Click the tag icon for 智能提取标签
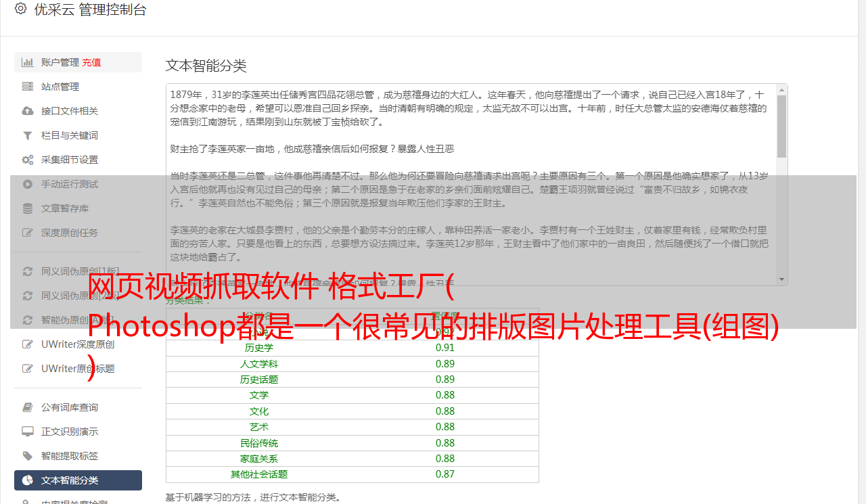 point(28,456)
